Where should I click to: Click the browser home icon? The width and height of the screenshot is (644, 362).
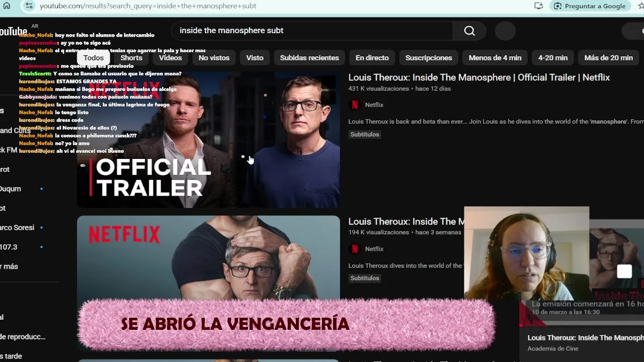7,6
